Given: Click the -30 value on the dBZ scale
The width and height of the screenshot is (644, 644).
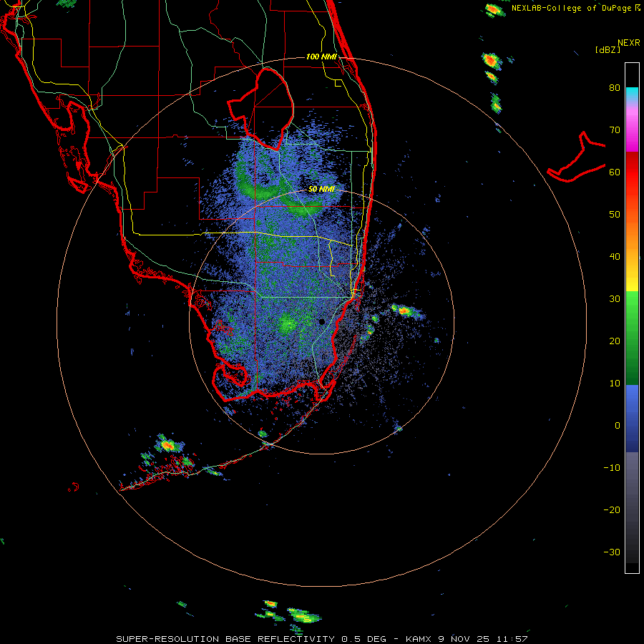Looking at the screenshot, I should (612, 552).
